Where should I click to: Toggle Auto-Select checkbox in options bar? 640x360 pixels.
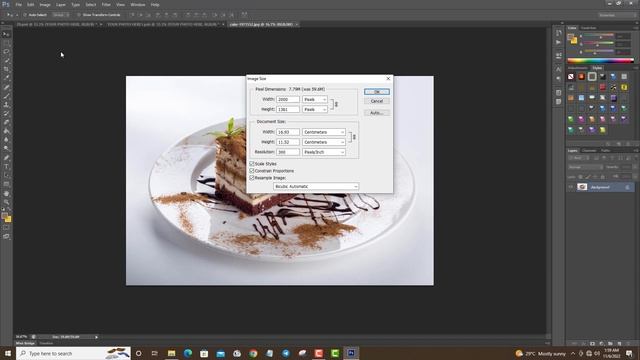click(x=24, y=15)
